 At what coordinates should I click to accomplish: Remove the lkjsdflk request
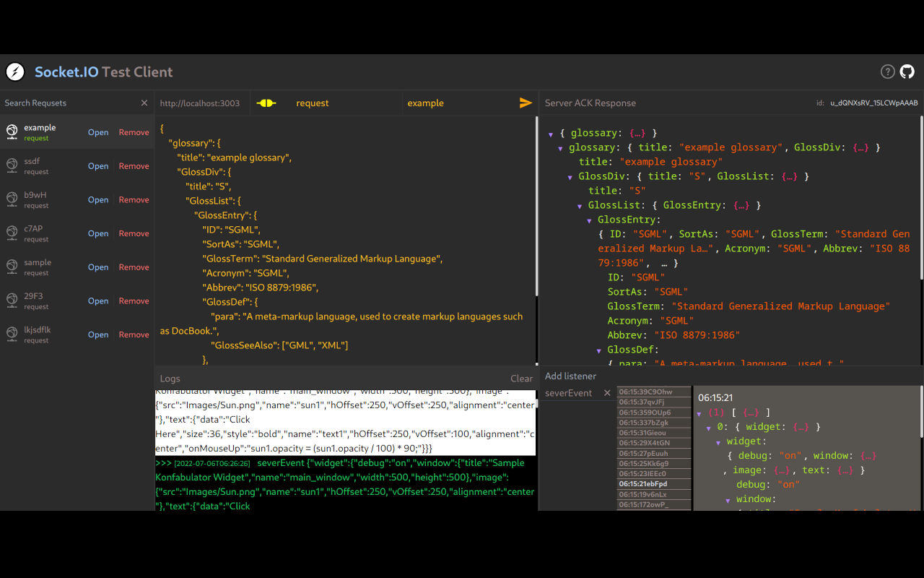pyautogui.click(x=134, y=334)
